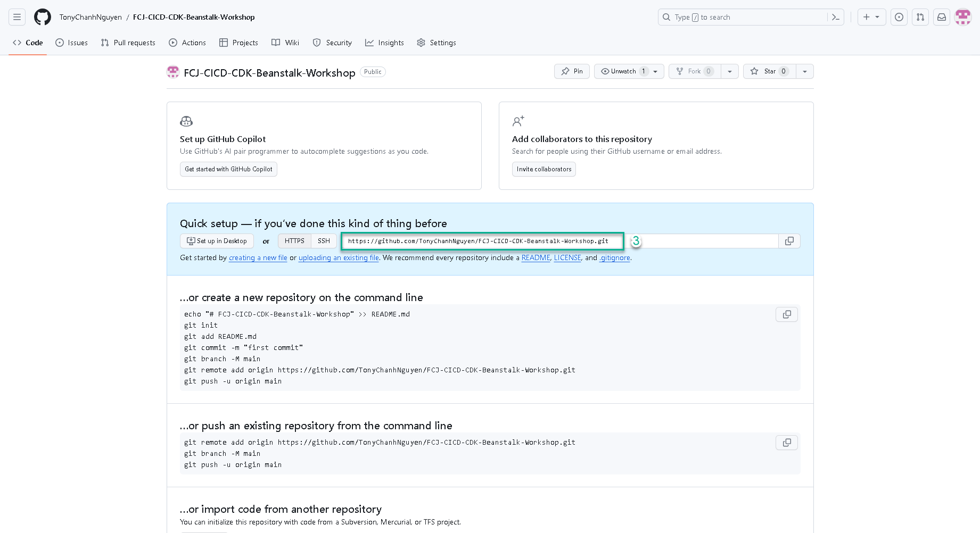Expand the Fork options caret
Image resolution: width=980 pixels, height=533 pixels.
(729, 71)
